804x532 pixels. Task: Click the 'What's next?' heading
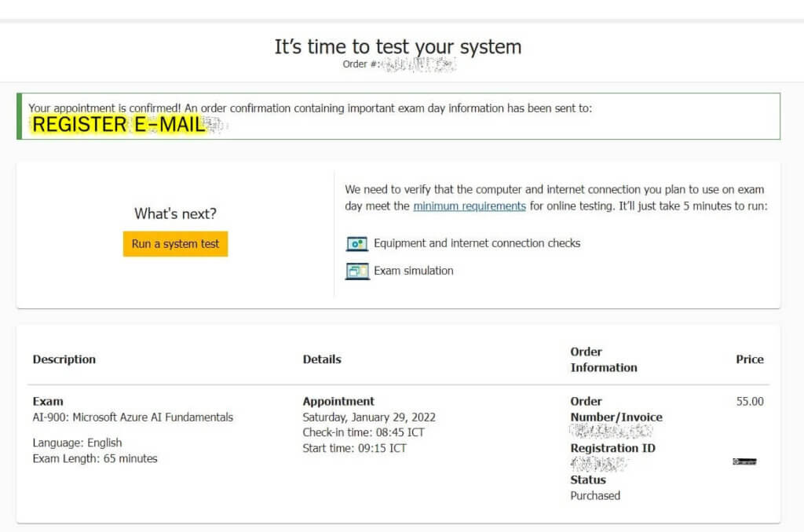tap(175, 213)
